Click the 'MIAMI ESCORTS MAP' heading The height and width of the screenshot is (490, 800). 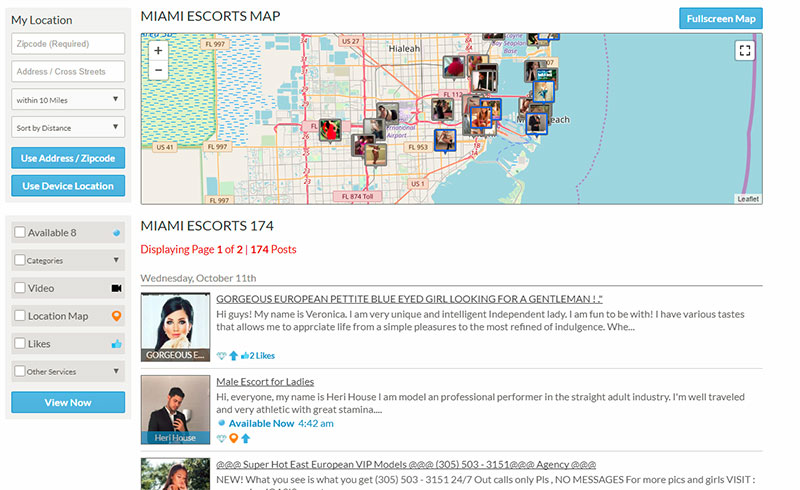coord(210,16)
